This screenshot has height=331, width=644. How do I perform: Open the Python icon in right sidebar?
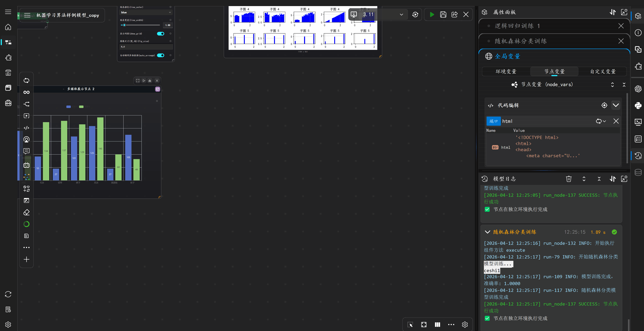[x=638, y=105]
